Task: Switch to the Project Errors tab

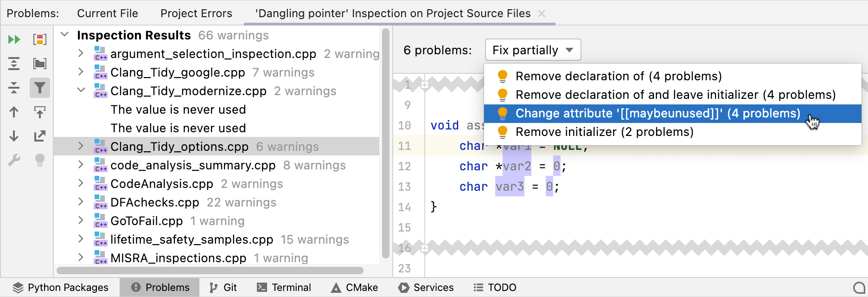Action: click(x=196, y=13)
